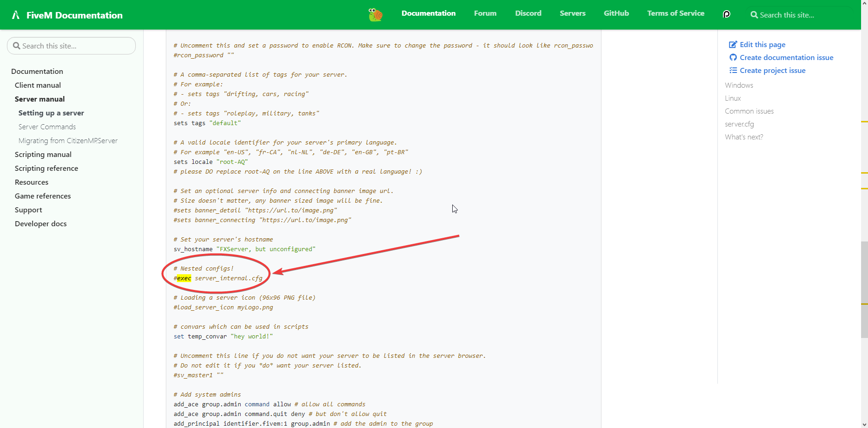
Task: Click the magnifier icon in top search
Action: pos(754,15)
